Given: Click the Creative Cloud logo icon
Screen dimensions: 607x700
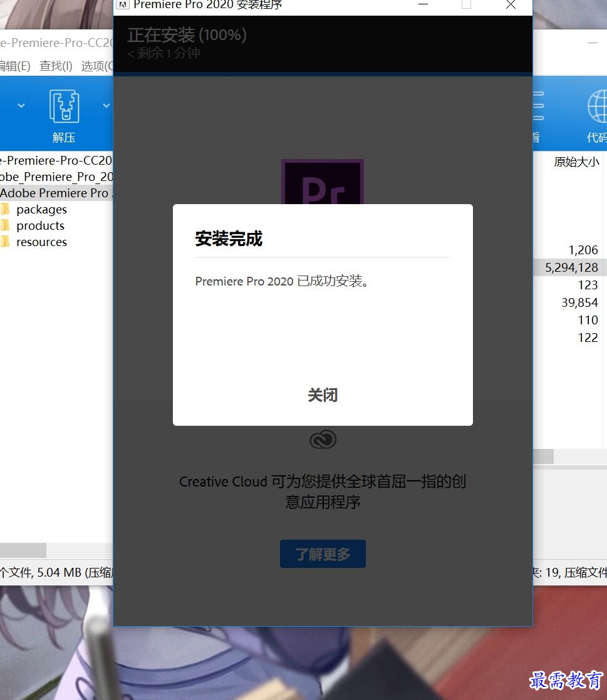Looking at the screenshot, I should point(323,440).
